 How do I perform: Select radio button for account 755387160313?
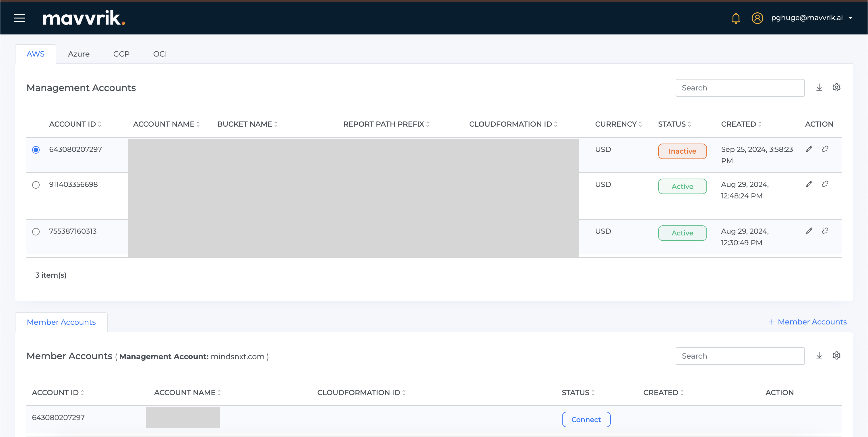pyautogui.click(x=36, y=231)
